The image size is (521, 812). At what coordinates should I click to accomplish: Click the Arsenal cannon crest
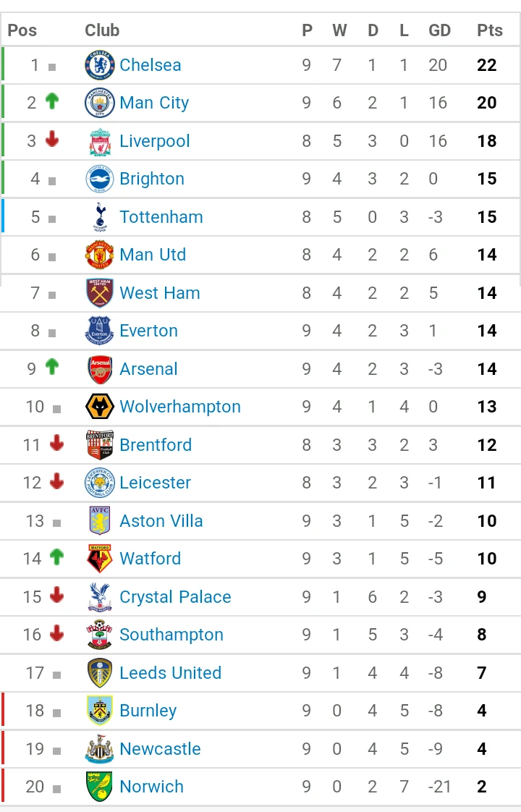coord(100,369)
